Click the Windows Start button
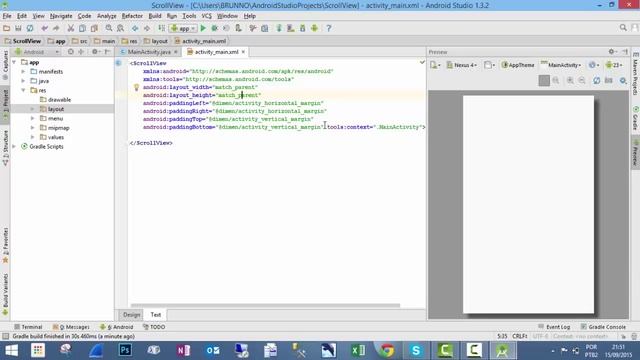The width and height of the screenshot is (640, 360). [x=11, y=350]
